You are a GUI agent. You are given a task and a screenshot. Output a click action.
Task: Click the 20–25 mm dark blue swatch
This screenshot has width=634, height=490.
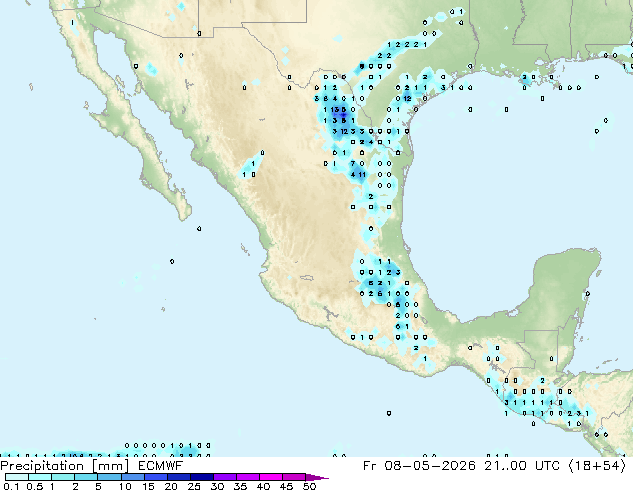[x=178, y=477]
